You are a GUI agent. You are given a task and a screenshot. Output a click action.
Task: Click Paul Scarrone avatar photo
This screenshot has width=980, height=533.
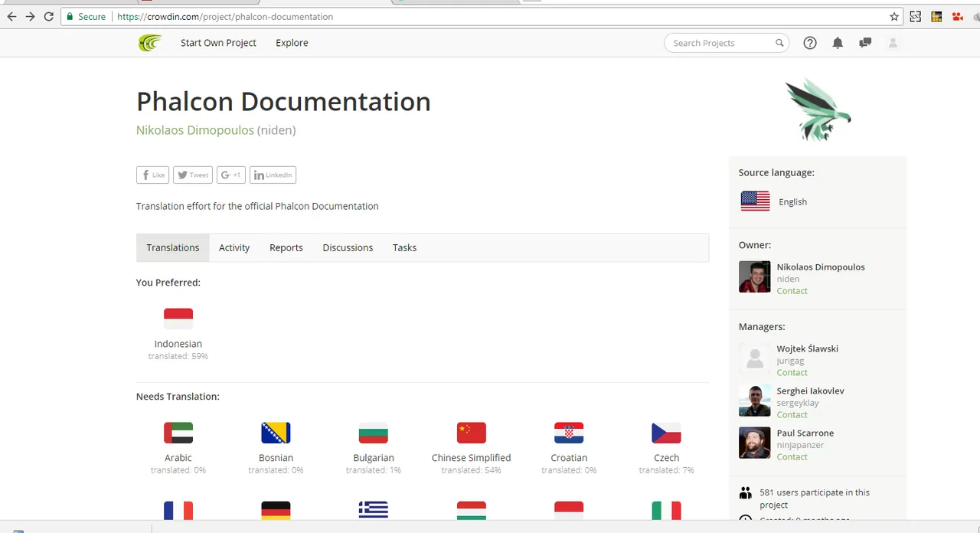tap(754, 443)
